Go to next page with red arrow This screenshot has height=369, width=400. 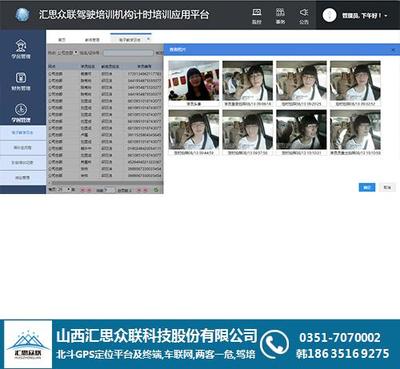[x=139, y=190]
